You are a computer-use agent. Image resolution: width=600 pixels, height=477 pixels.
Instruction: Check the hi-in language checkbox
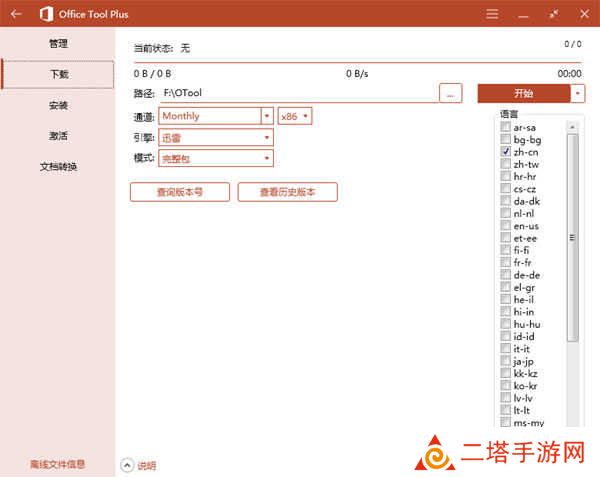tap(505, 311)
